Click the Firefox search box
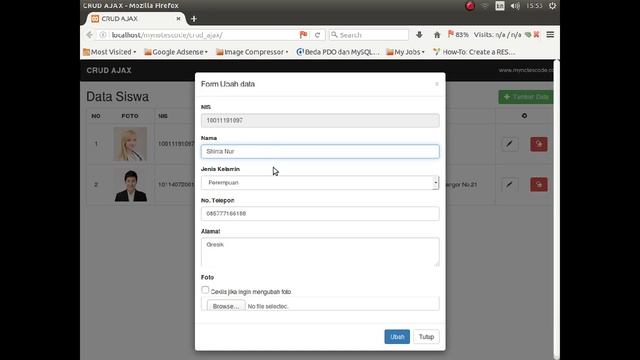This screenshot has width=640, height=360. (x=369, y=35)
